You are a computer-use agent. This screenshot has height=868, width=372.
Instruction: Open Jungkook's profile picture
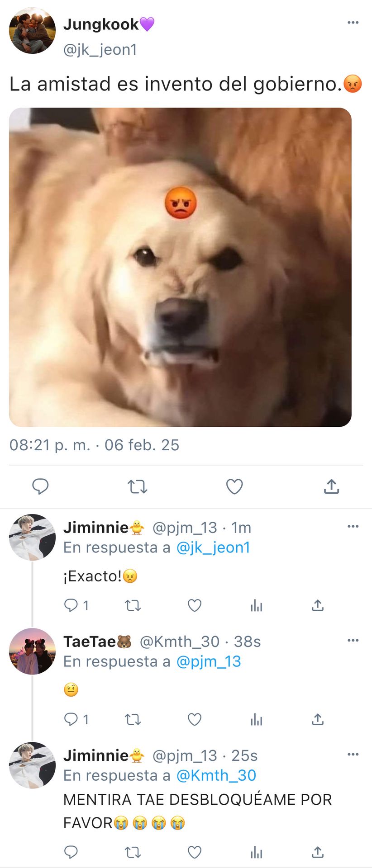(32, 30)
